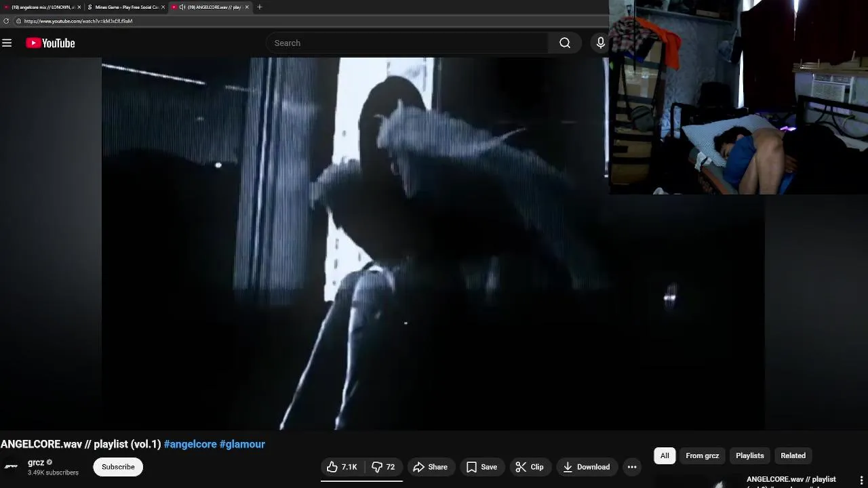Click the 3.49K subscribers text

53,472
